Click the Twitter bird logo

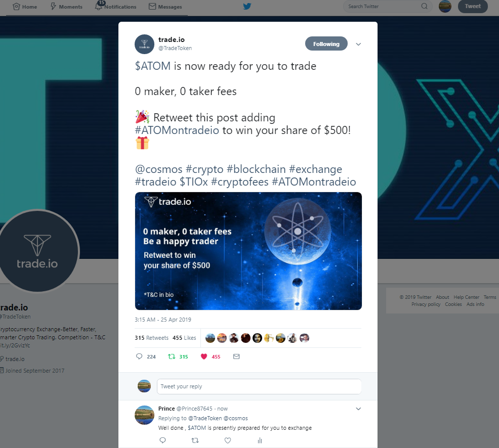coord(247,6)
